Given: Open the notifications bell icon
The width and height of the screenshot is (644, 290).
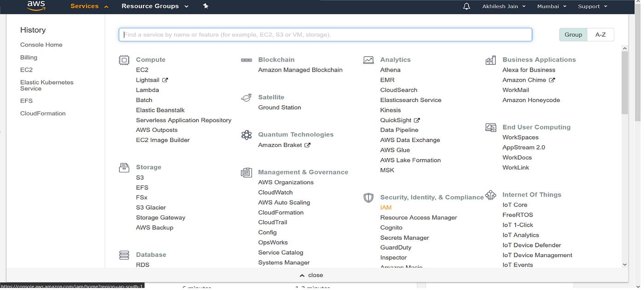Looking at the screenshot, I should point(466,6).
